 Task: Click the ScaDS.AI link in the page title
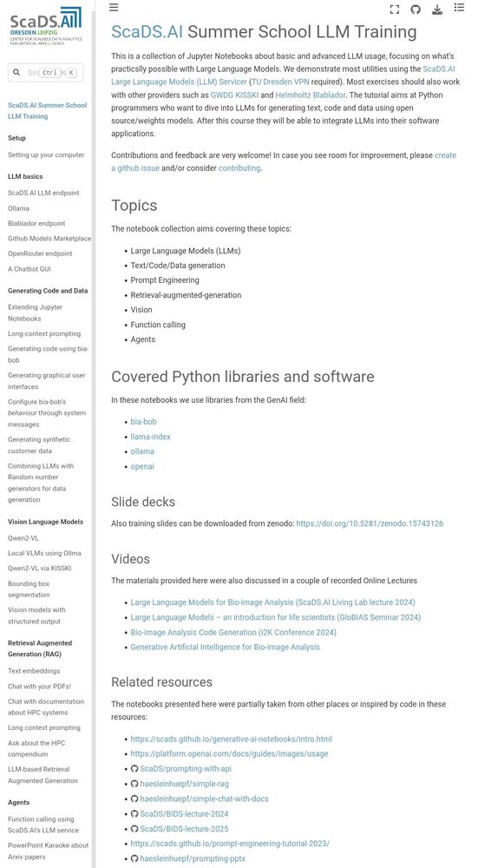(147, 31)
